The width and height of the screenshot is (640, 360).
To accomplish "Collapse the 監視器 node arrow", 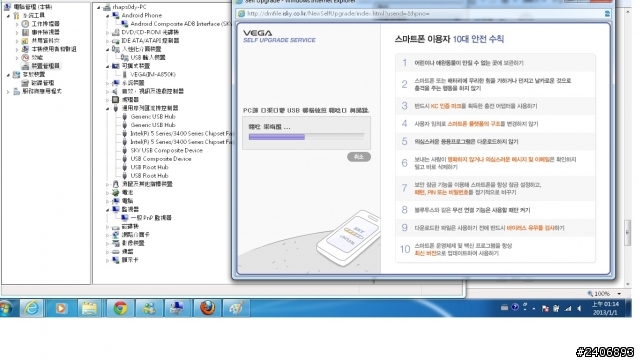I will click(x=108, y=209).
